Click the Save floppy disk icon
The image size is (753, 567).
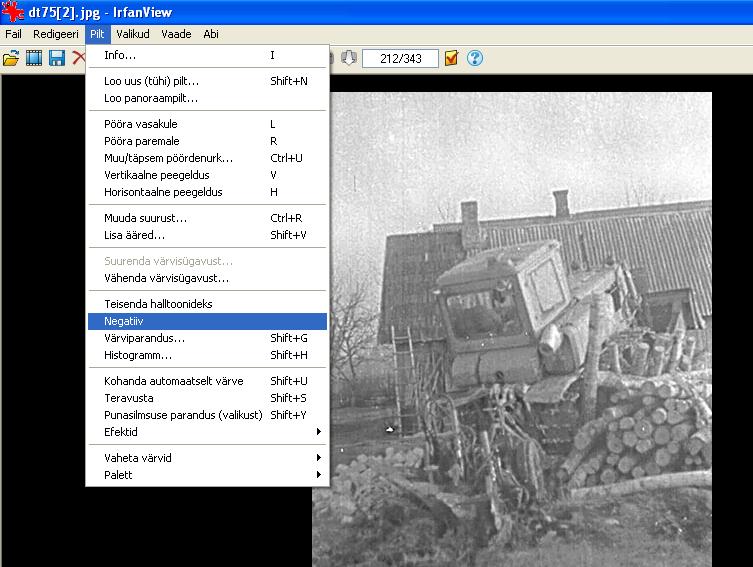click(x=57, y=58)
